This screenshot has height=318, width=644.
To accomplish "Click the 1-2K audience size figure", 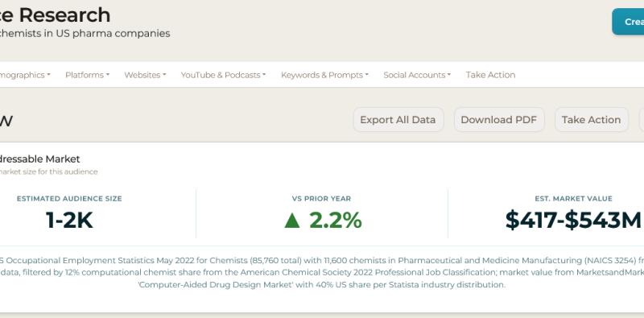I will point(69,221).
